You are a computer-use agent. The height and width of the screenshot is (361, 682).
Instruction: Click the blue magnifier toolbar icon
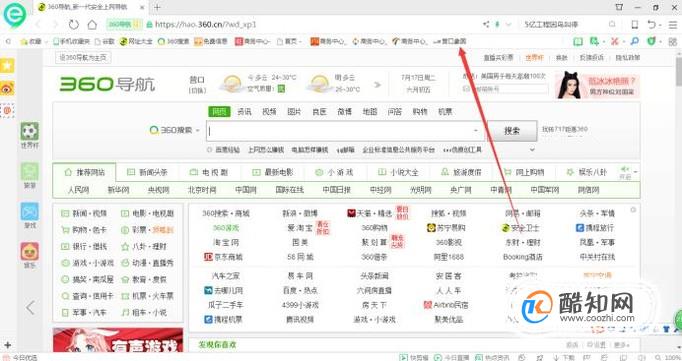[635, 41]
